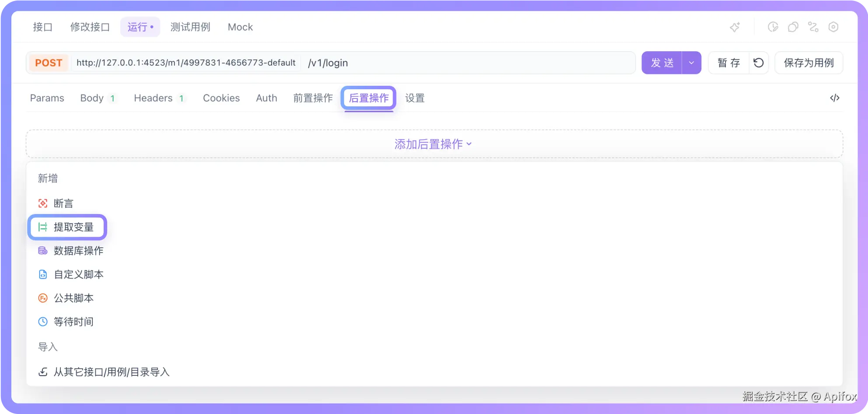Viewport: 868px width, 414px height.
Task: Click the 自定义脚本 script file icon
Action: coord(43,274)
